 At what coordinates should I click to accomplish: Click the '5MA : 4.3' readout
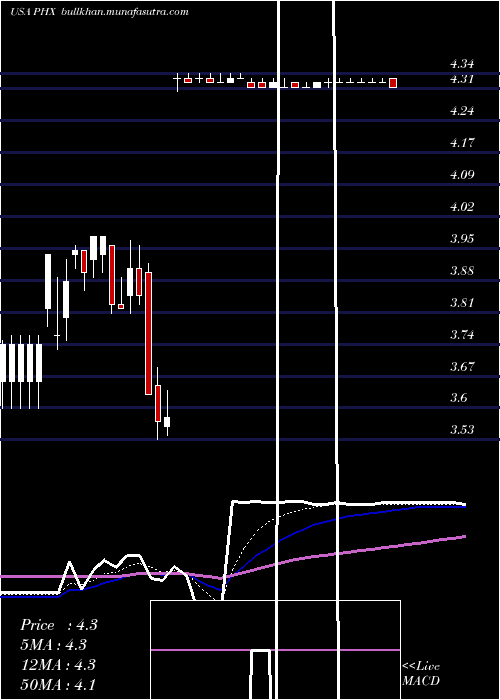[54, 645]
